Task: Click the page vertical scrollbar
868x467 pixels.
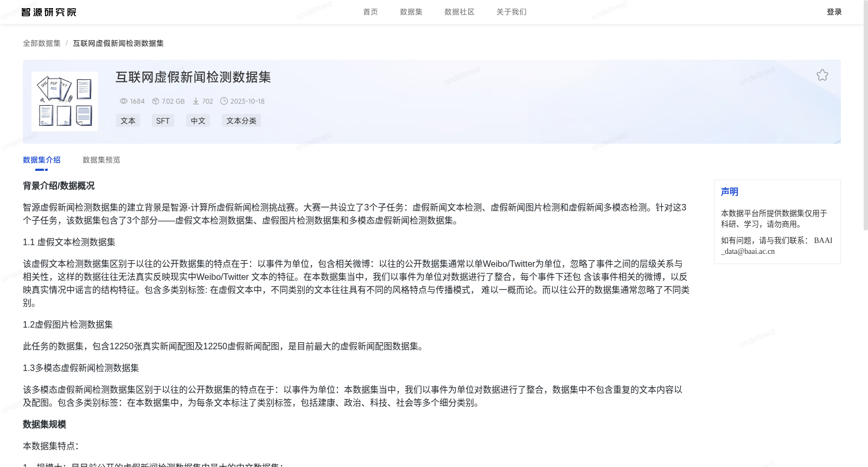Action: click(866, 117)
